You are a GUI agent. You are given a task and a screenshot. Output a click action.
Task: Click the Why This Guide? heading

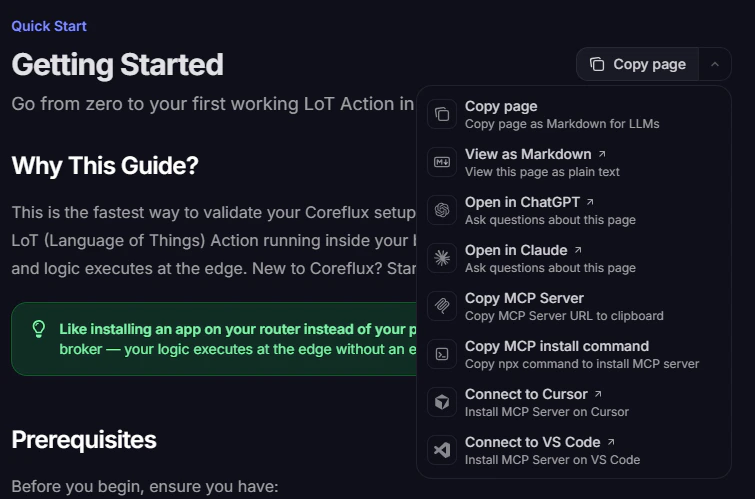(105, 166)
